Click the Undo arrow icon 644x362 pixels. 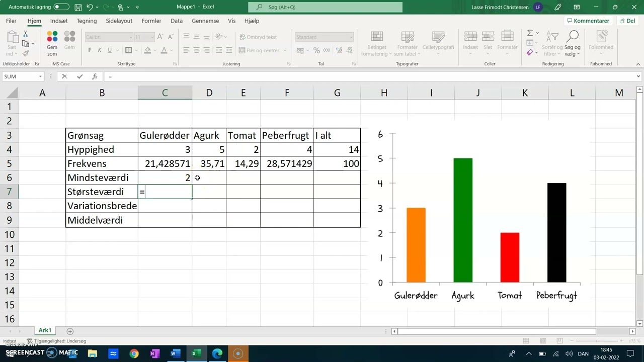[x=90, y=7]
